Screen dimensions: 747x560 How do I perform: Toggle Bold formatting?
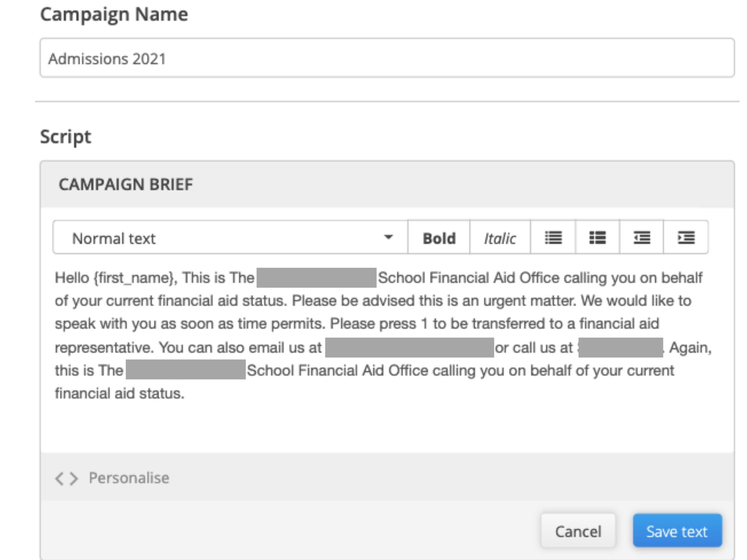(439, 238)
